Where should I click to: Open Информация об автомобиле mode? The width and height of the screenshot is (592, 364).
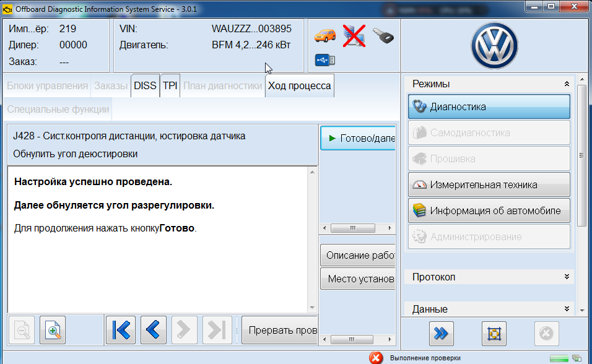pos(489,210)
